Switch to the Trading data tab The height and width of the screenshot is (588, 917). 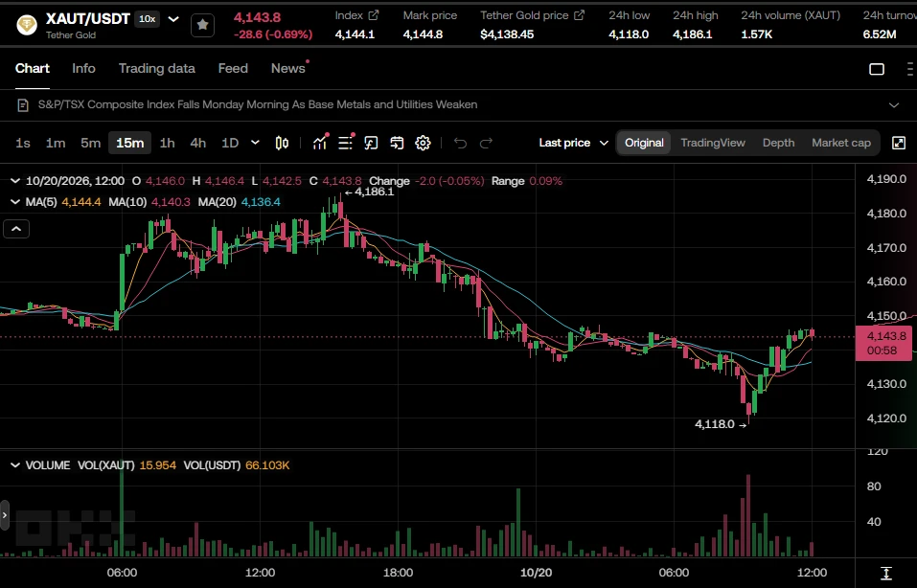tap(157, 68)
